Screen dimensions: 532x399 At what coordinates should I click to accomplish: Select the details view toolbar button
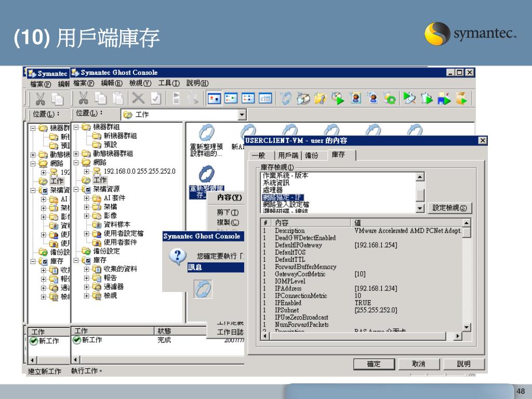265,98
